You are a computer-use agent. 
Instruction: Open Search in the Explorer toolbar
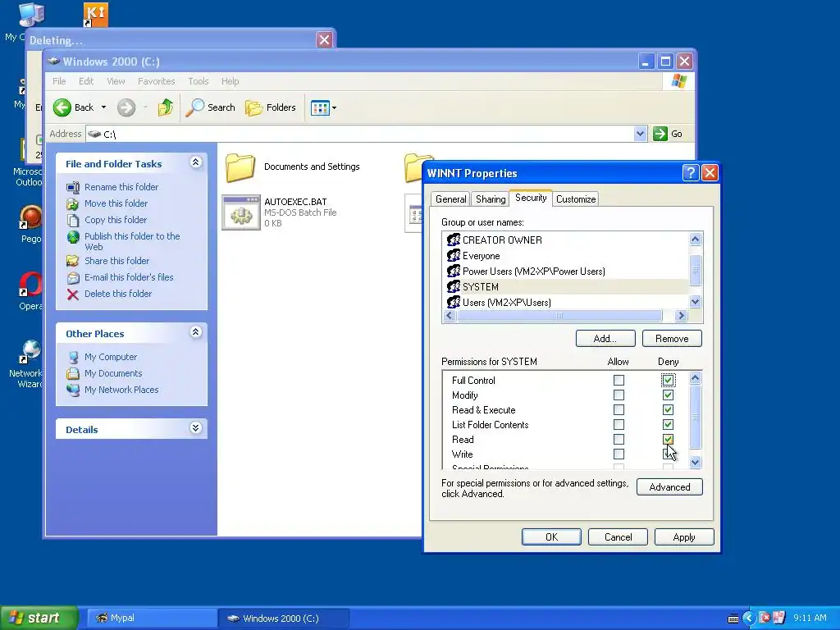(x=211, y=107)
